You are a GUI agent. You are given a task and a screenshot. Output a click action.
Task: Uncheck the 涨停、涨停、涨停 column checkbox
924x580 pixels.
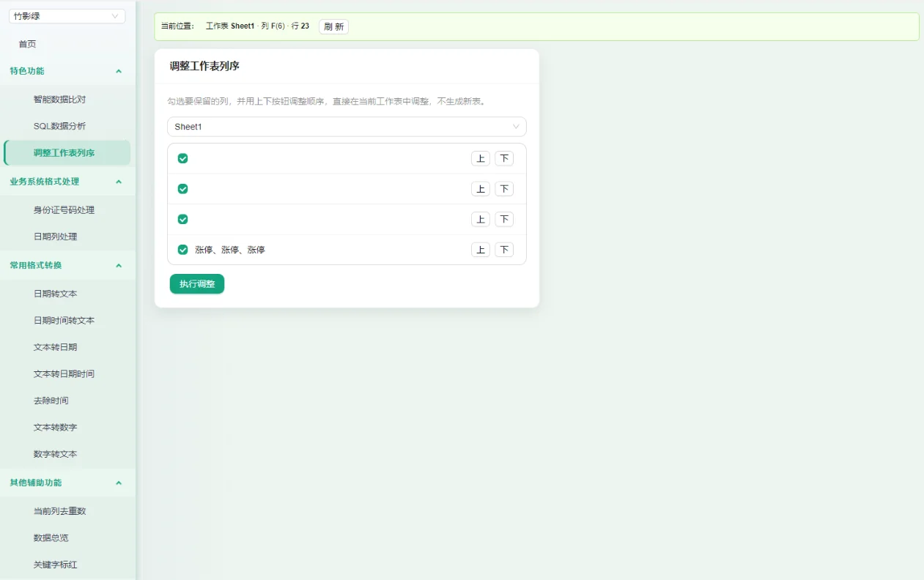pos(183,250)
